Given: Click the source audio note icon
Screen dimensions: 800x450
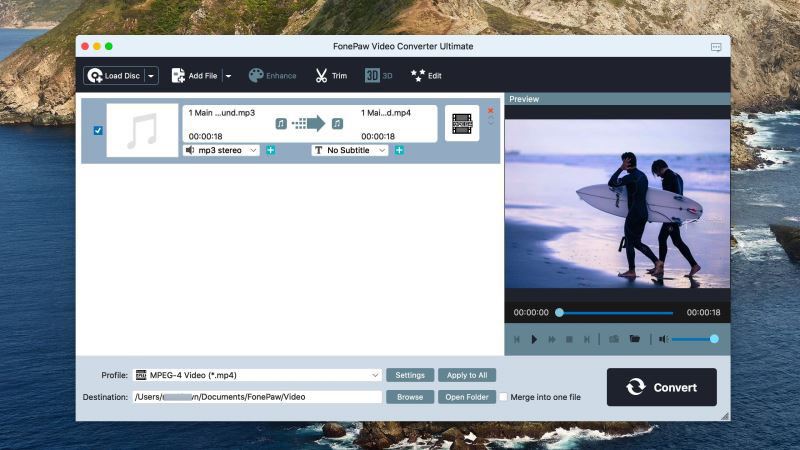Looking at the screenshot, I should [x=281, y=123].
